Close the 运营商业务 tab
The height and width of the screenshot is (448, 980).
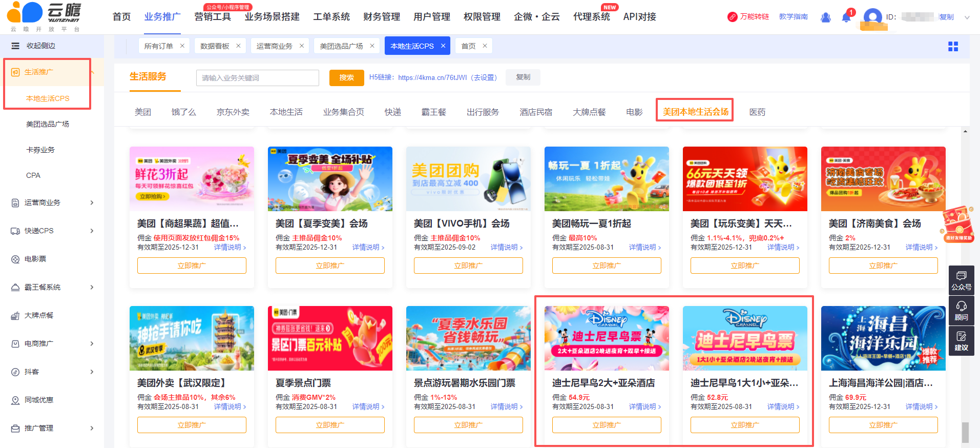tap(302, 46)
